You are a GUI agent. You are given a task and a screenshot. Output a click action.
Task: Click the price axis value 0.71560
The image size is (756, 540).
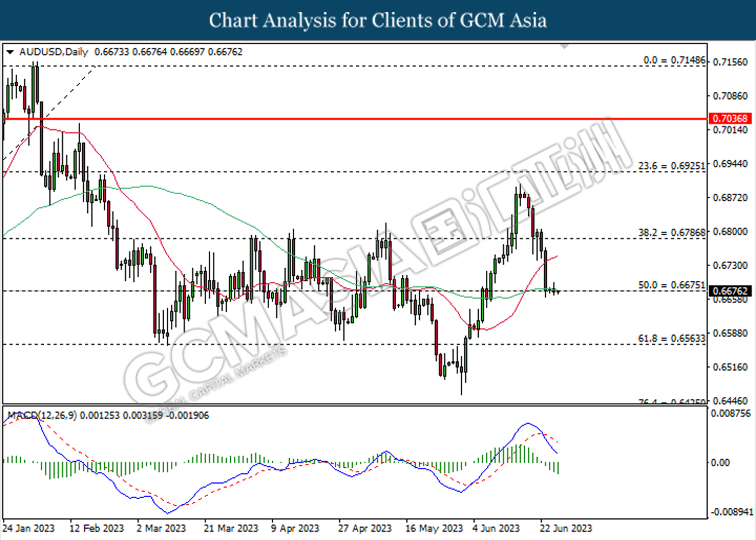tap(730, 62)
